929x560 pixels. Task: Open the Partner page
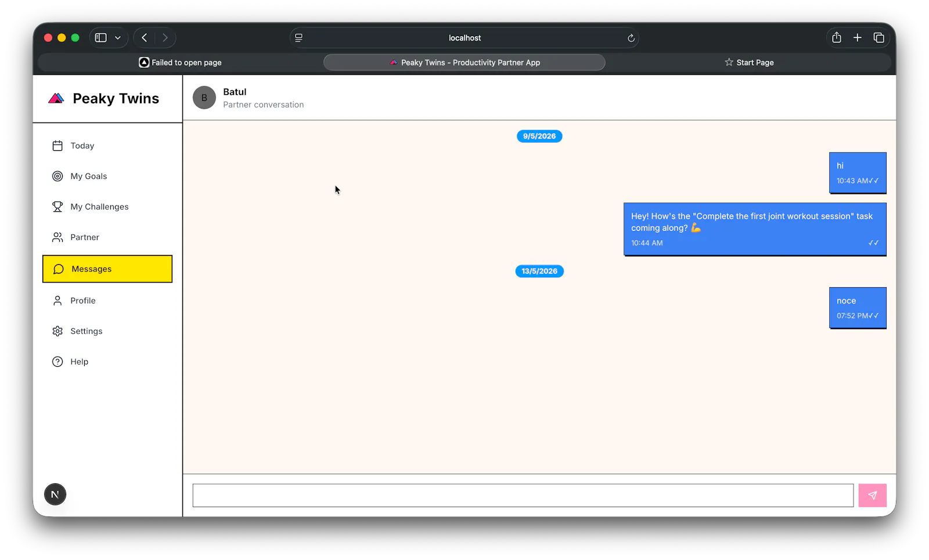tap(107, 237)
